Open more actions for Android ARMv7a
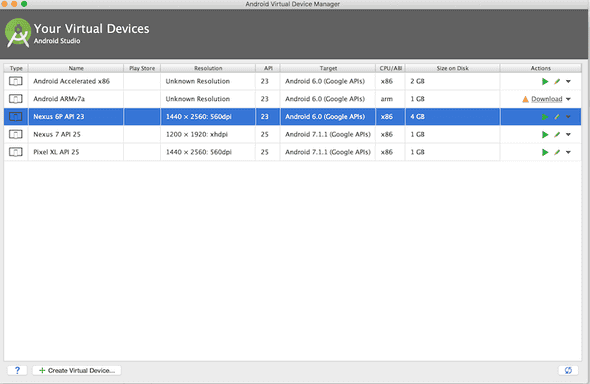 [568, 99]
